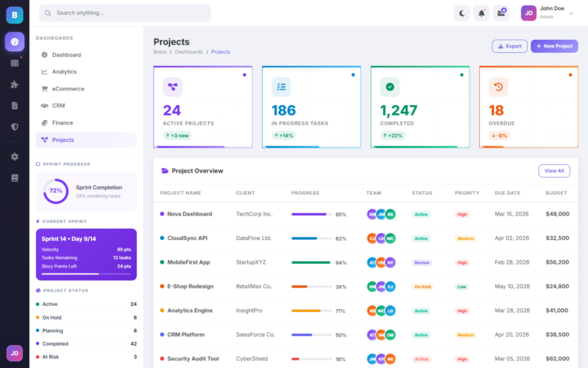This screenshot has width=588, height=368.
Task: Create a project with New Project button
Action: (x=554, y=46)
